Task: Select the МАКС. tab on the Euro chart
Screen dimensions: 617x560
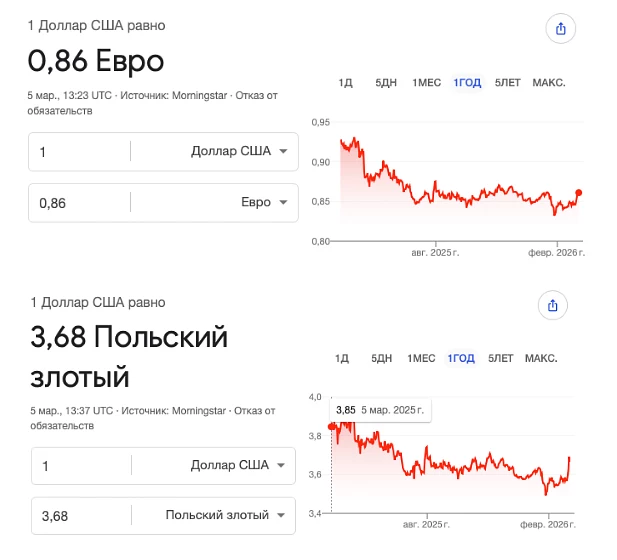Action: click(x=548, y=82)
